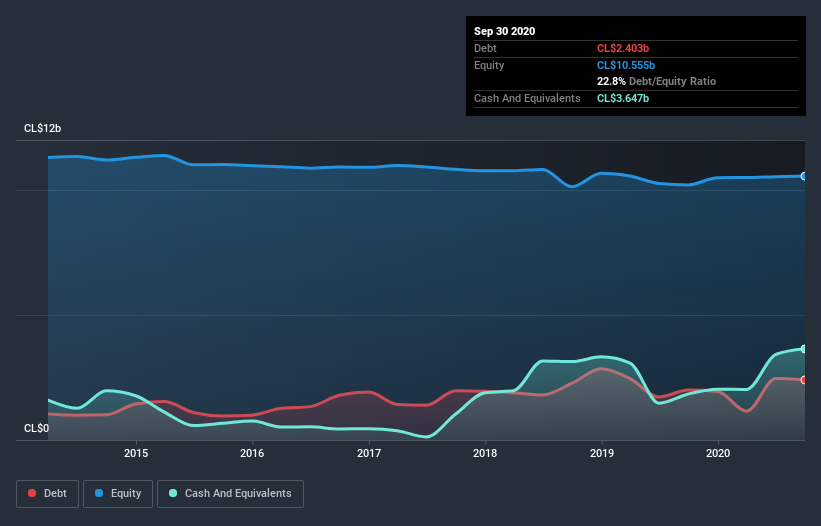The image size is (821, 526).
Task: Toggle the Equity legend button
Action: (118, 494)
